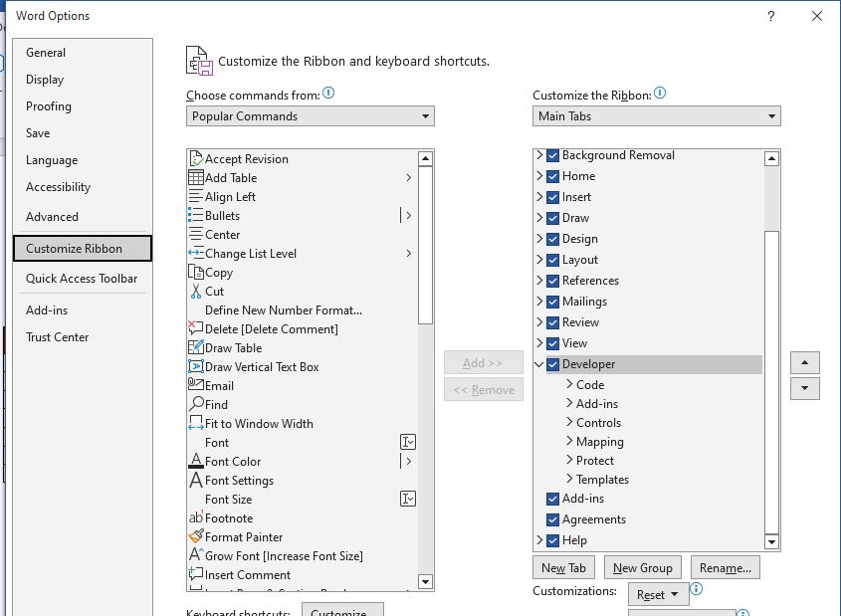Uncheck the Developer tab checkbox

pyautogui.click(x=553, y=364)
